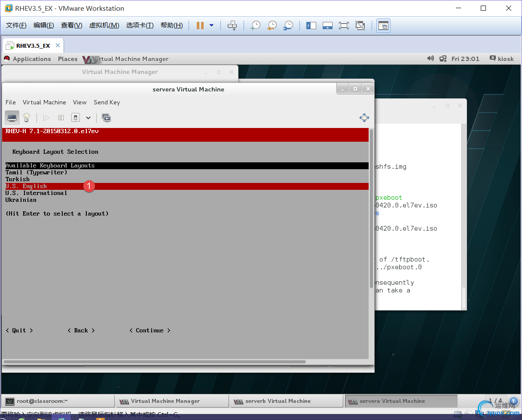Screen dimensions: 522x420
Task: Select the U.S. English keyboard layout
Action: coord(187,186)
